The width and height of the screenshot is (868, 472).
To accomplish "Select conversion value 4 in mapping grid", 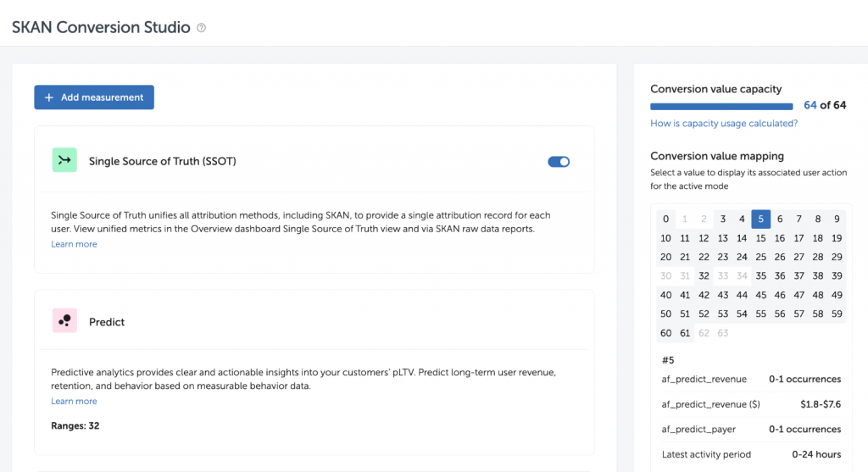I will pos(742,219).
